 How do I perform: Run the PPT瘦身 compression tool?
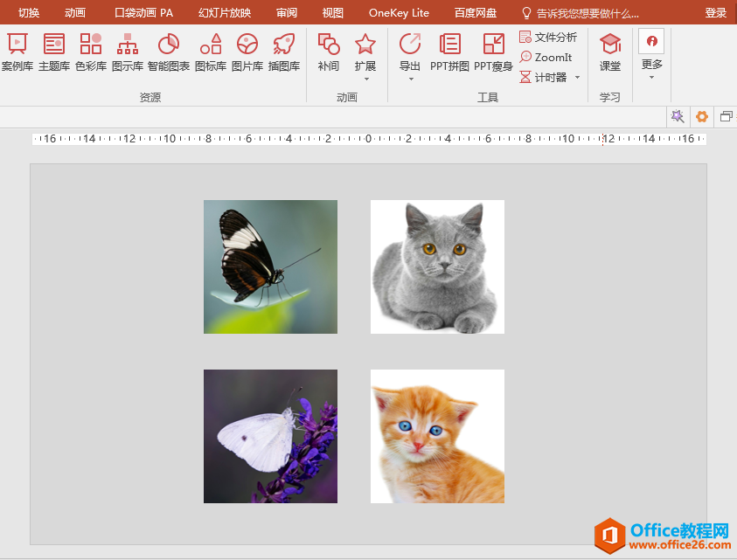[x=493, y=52]
